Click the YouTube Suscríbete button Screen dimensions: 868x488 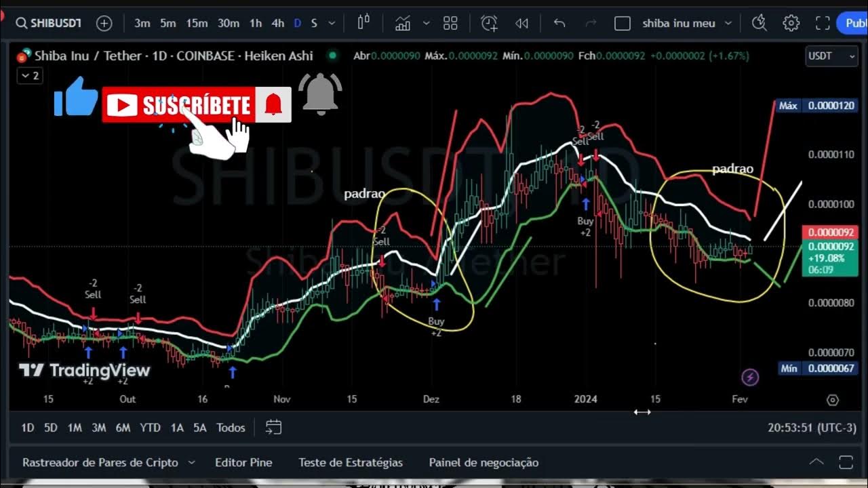click(180, 105)
